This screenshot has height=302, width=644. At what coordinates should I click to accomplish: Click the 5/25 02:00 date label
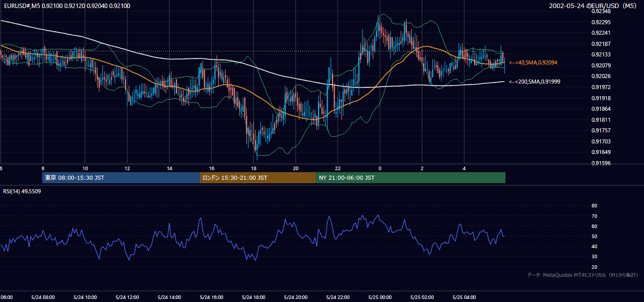tap(422, 297)
